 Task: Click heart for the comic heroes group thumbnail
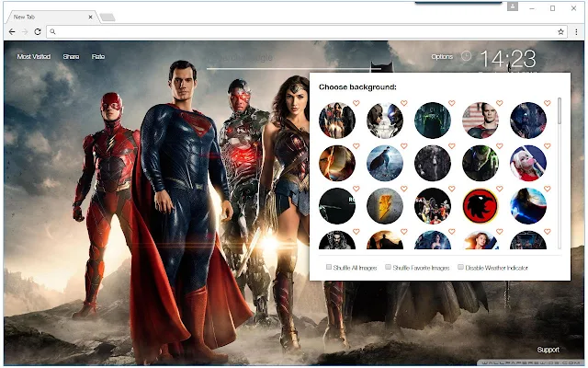[452, 189]
